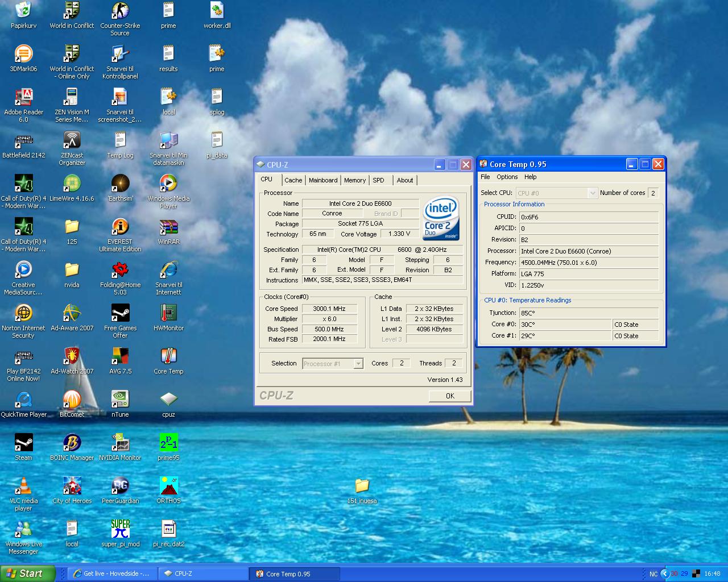This screenshot has width=728, height=582.
Task: Select the worker.dll file icon
Action: (217, 10)
